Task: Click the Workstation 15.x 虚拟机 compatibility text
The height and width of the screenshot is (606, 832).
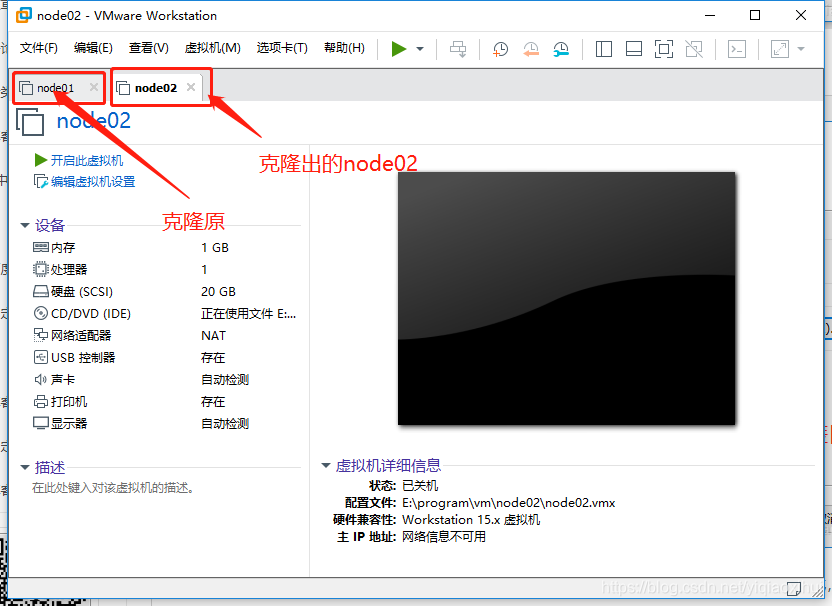Action: tap(471, 520)
